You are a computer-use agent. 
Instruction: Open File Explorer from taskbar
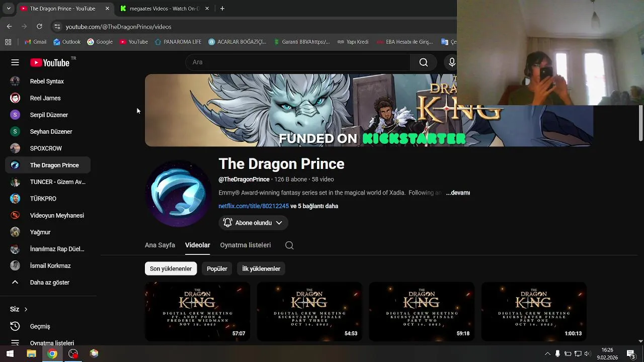click(x=31, y=354)
